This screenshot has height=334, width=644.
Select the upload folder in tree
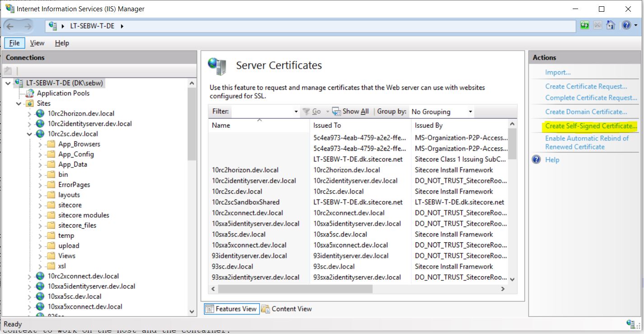(x=69, y=246)
